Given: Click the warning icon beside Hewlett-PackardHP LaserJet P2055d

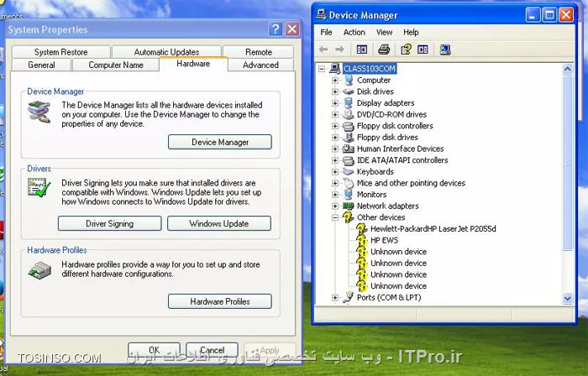Looking at the screenshot, I should (x=361, y=229).
